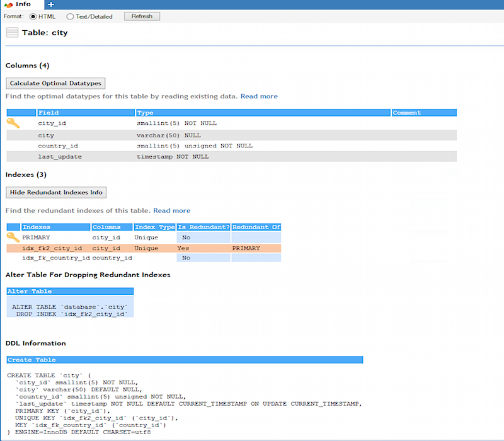504x441 pixels.
Task: Click 'timestamp NOT NULL' type cell
Action: (173, 157)
